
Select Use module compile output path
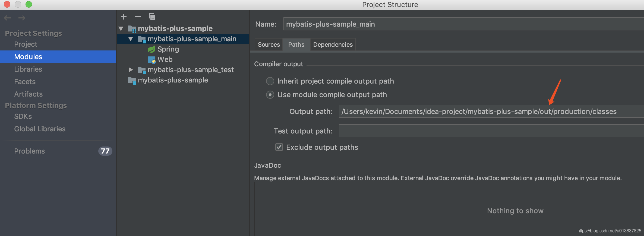[x=270, y=95]
